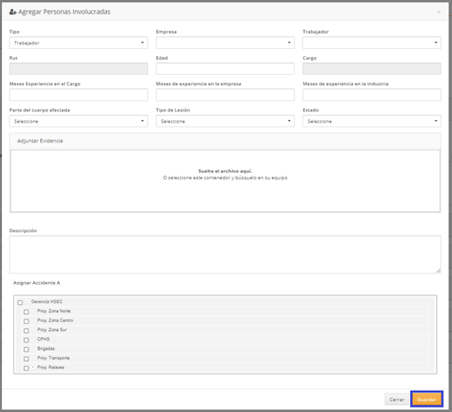Image resolution: width=452 pixels, height=412 pixels.
Task: Tick the Proy. Zona Norte checkbox
Action: [26, 312]
